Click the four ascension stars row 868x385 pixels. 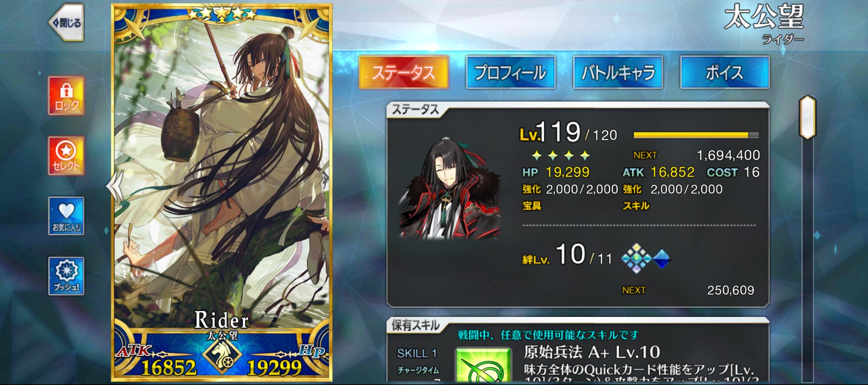[561, 155]
